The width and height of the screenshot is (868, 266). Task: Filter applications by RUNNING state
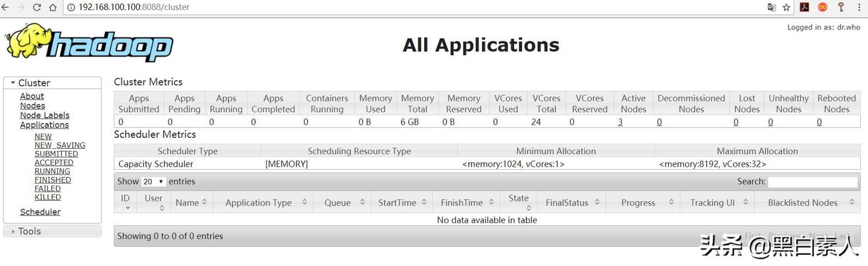pos(52,171)
